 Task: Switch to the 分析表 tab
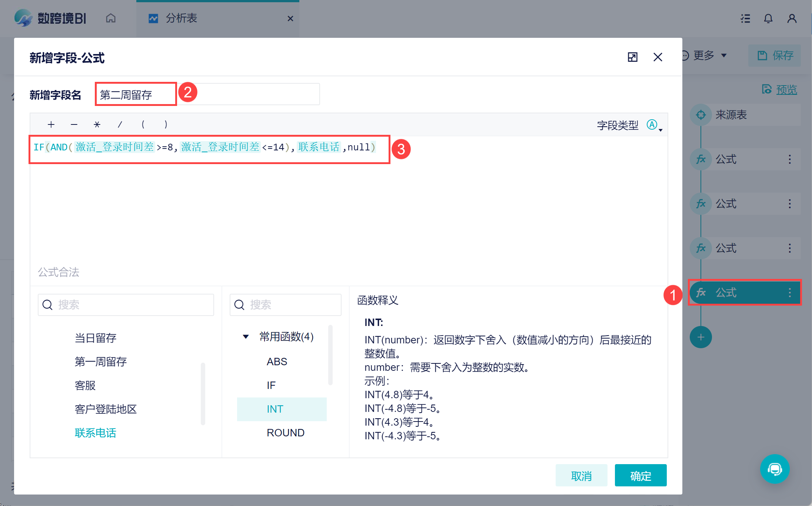click(182, 18)
